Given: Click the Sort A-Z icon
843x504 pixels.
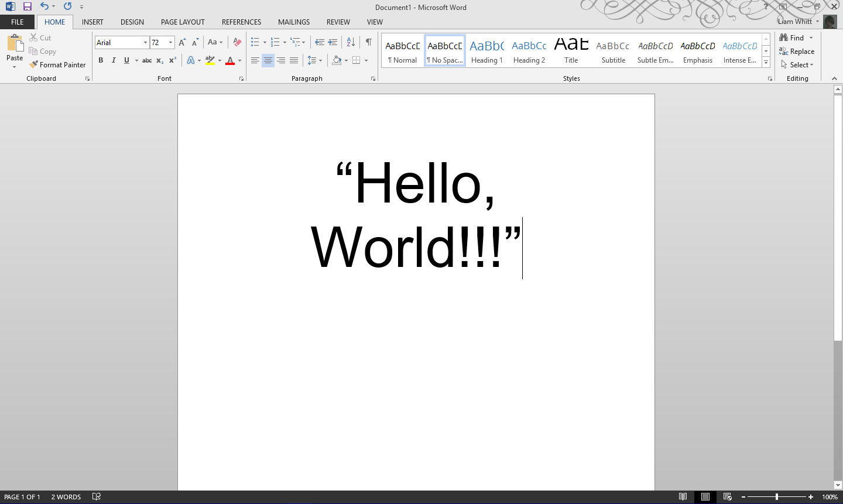Looking at the screenshot, I should pyautogui.click(x=351, y=42).
